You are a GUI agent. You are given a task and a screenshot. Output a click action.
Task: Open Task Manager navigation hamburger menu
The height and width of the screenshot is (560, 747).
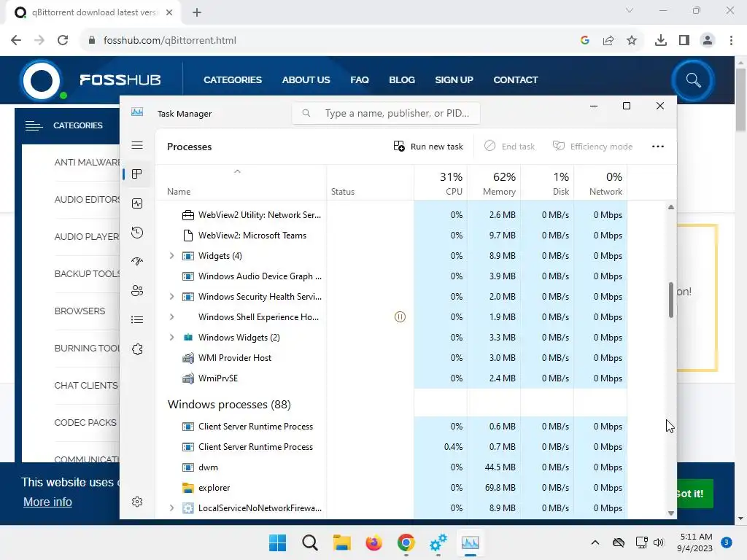pyautogui.click(x=137, y=145)
